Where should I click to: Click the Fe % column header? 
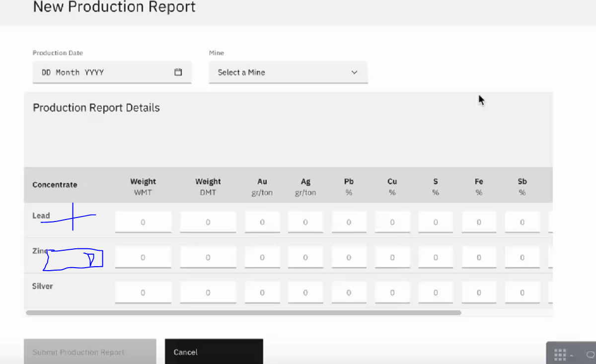point(479,187)
